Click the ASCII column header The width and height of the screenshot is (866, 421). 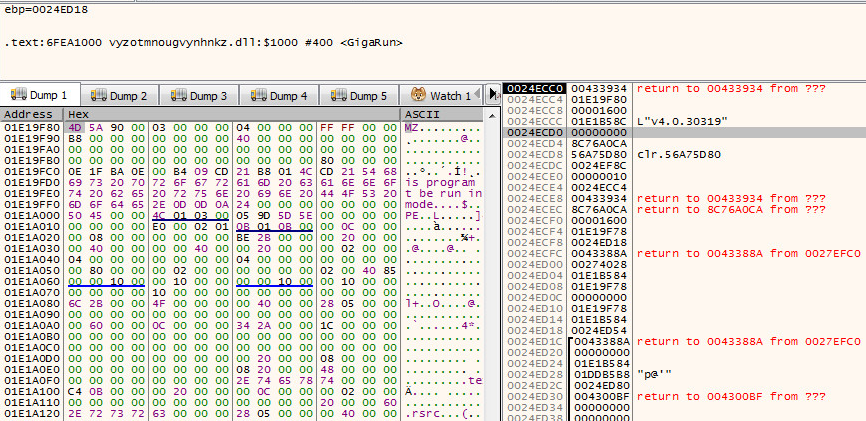click(x=442, y=114)
